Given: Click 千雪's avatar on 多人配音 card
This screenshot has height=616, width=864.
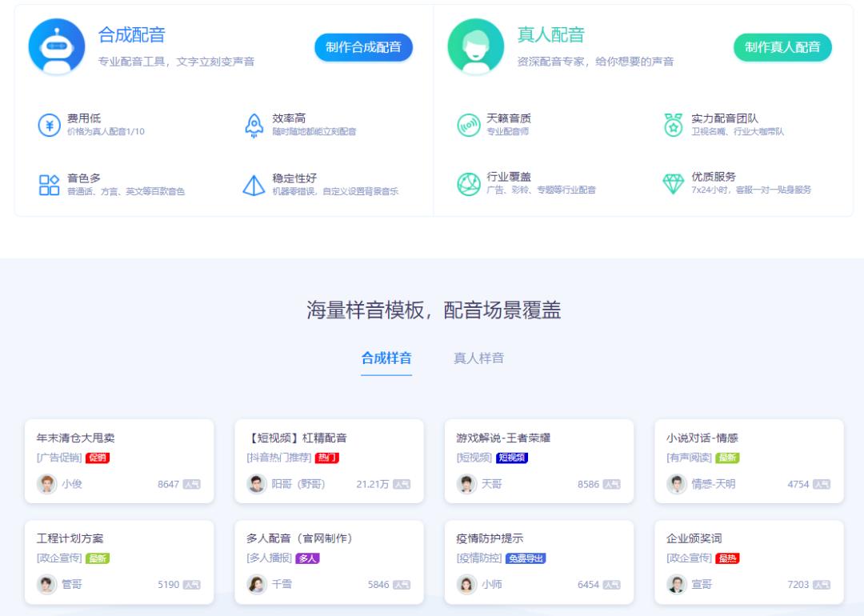Looking at the screenshot, I should click(257, 584).
